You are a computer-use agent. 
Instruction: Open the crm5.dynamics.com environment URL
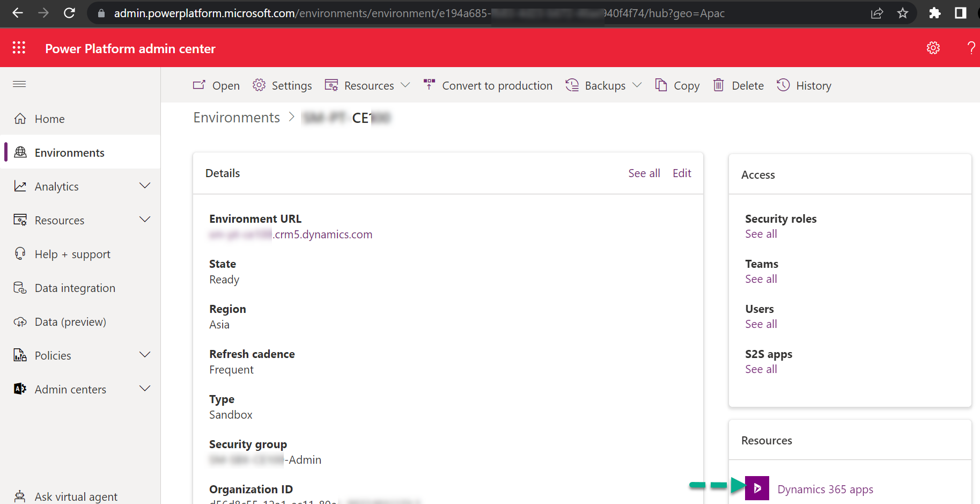pos(291,235)
